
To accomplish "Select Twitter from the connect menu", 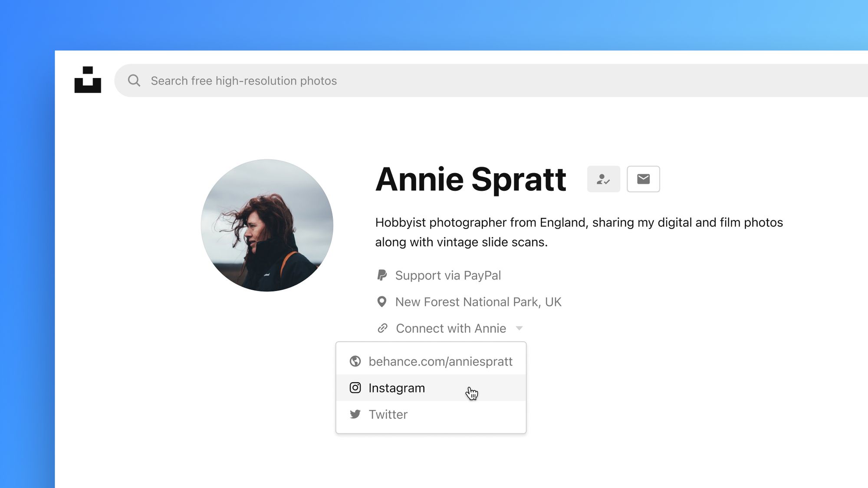I will (431, 414).
